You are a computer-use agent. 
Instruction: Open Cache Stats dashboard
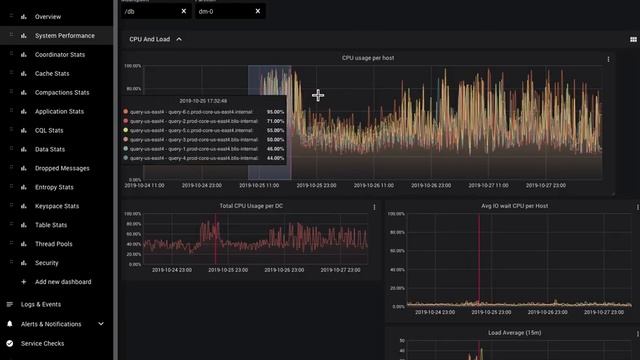tap(52, 73)
